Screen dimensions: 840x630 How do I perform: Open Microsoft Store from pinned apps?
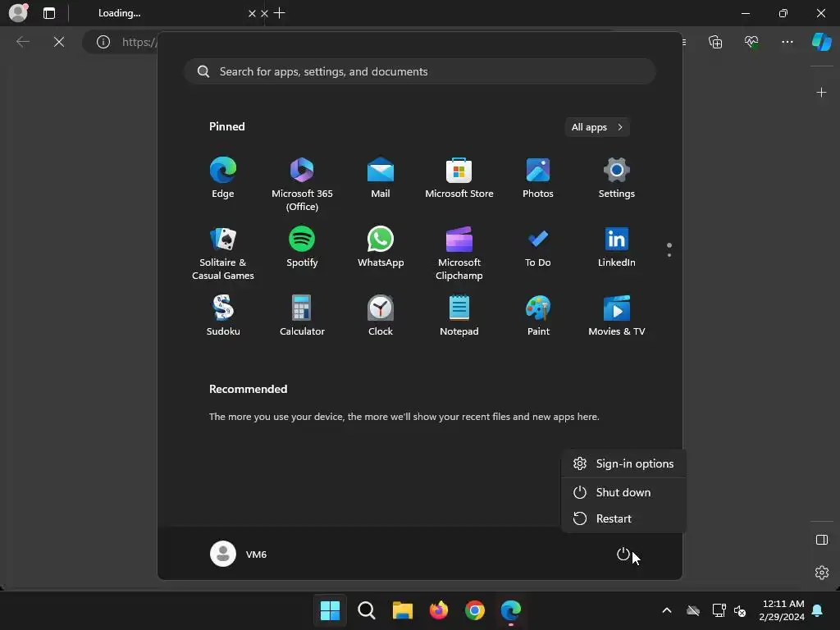(459, 178)
